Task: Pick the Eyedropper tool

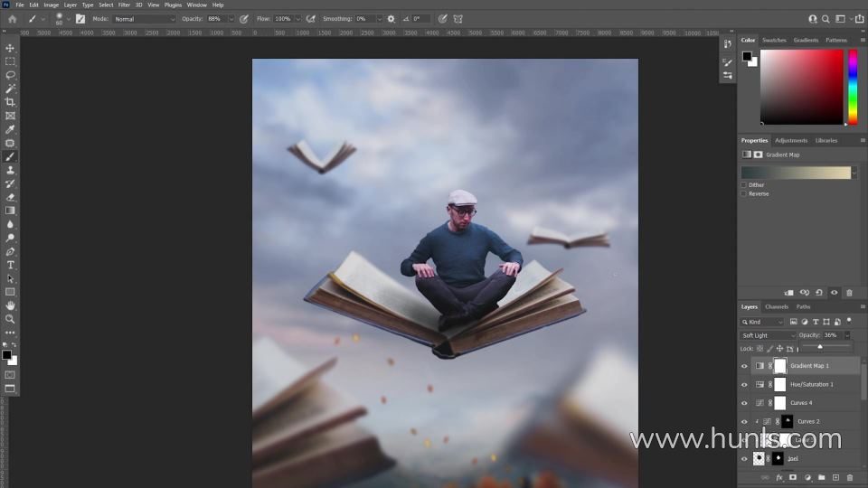Action: click(x=10, y=129)
